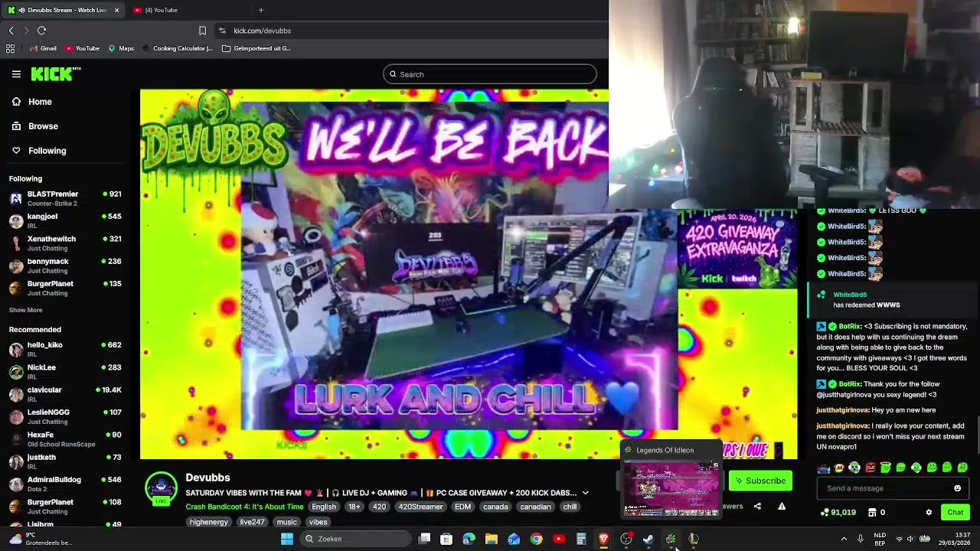Open the Crash Bandicoot 4 category link
This screenshot has height=551, width=980.
(244, 507)
